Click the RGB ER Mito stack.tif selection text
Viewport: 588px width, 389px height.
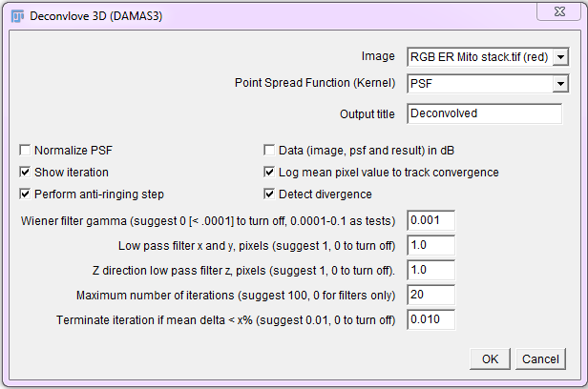478,57
